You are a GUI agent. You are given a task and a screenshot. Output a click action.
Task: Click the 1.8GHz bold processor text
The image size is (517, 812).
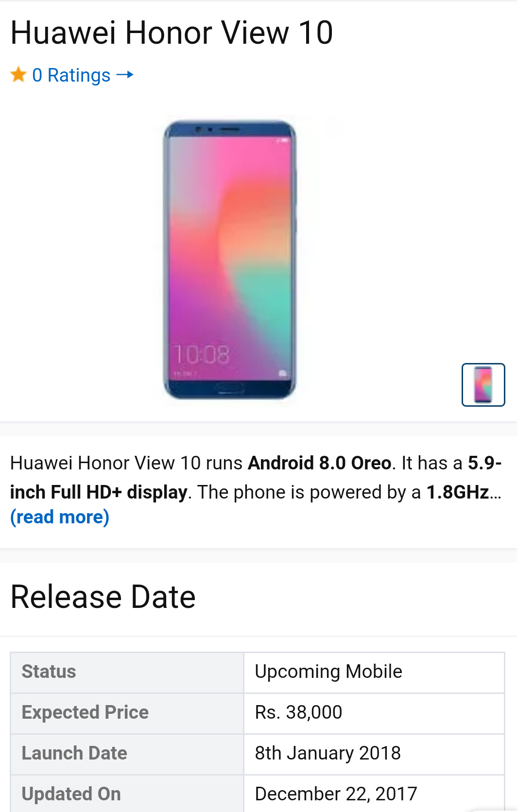458,492
